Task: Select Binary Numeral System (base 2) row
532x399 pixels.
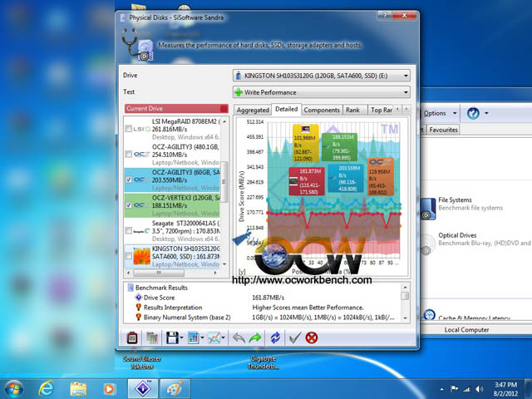Action: point(261,318)
